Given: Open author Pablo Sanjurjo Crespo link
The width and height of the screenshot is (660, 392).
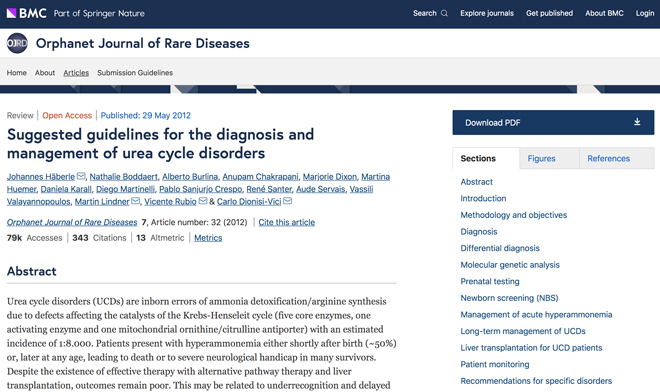Looking at the screenshot, I should click(200, 189).
